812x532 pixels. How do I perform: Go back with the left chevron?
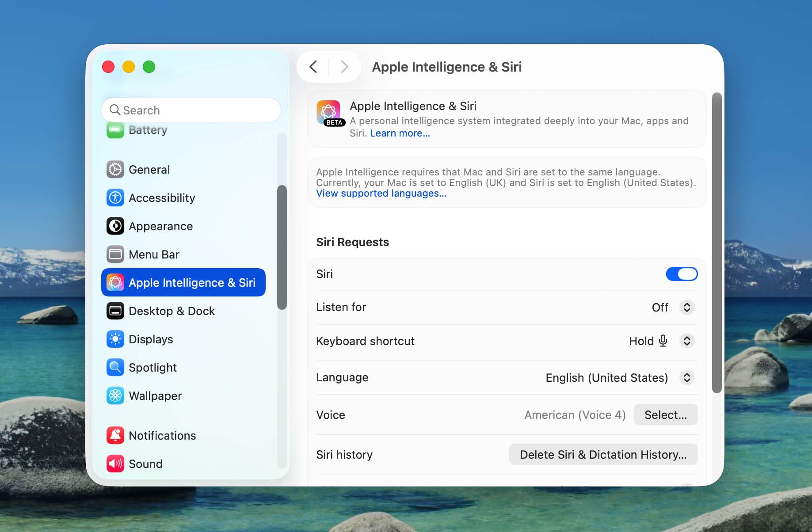(313, 67)
